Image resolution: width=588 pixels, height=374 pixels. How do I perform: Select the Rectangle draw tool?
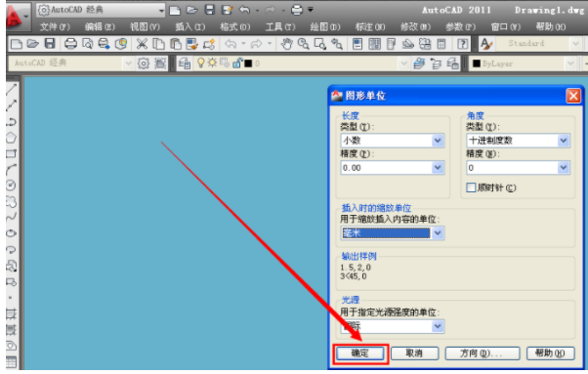[x=12, y=153]
